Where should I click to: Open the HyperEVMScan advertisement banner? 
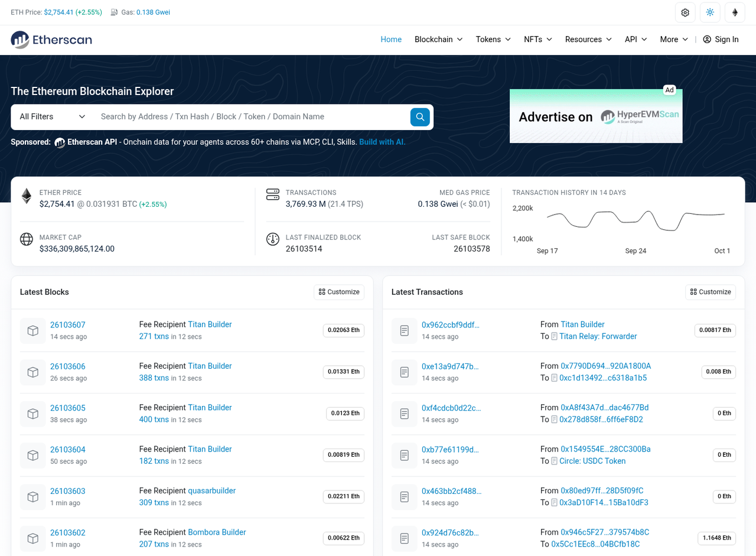point(596,116)
